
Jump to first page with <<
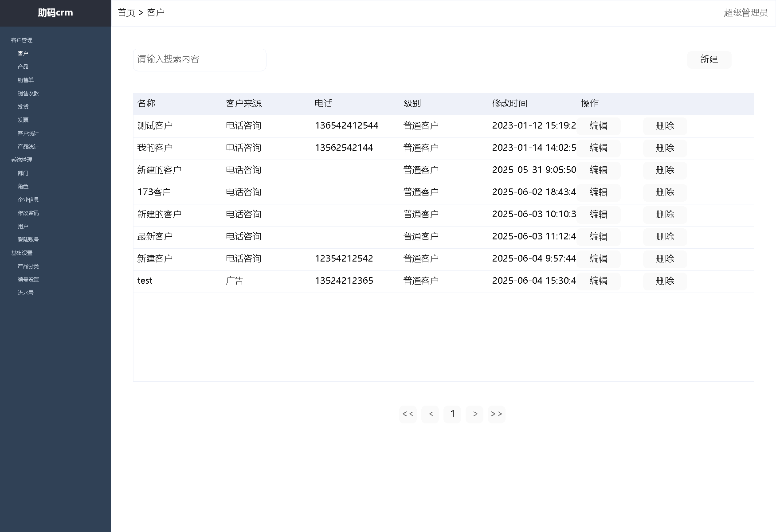click(408, 414)
